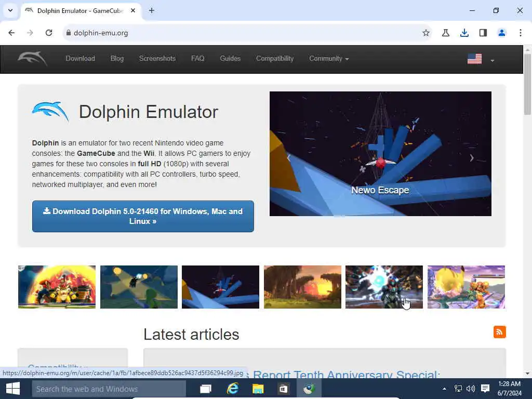Open the Download nav item
The image size is (532, 399).
tap(81, 58)
